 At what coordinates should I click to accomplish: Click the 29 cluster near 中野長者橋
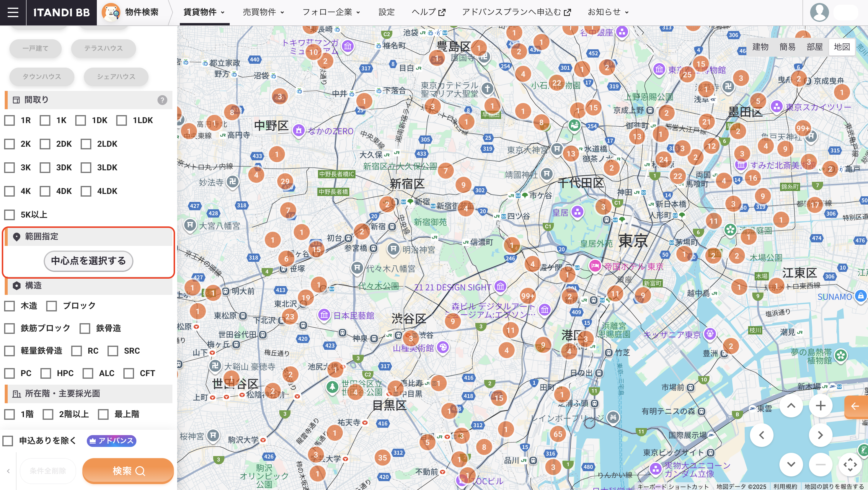(x=285, y=181)
